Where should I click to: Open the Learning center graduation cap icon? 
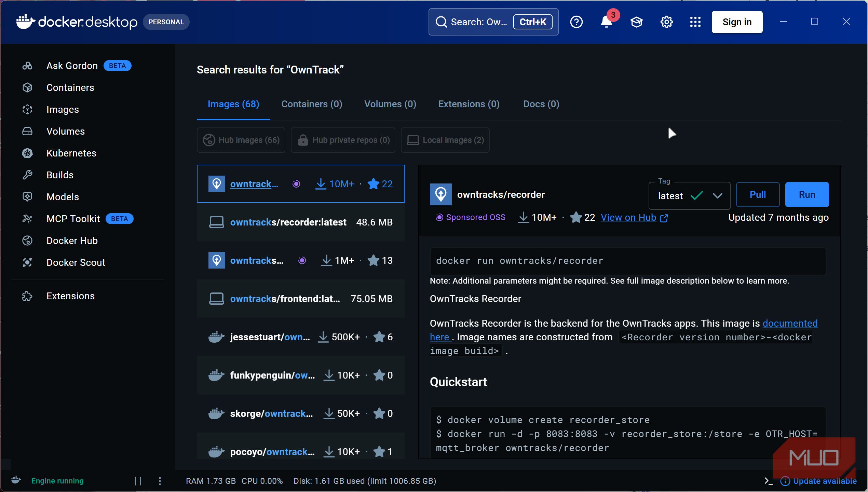[636, 22]
